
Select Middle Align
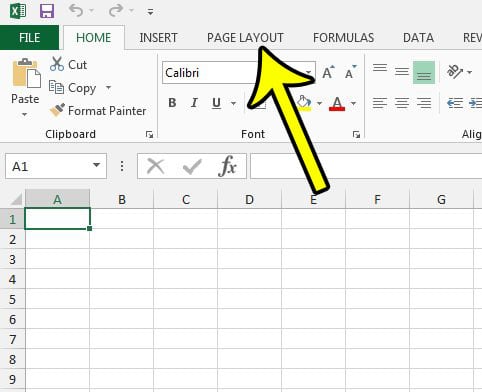[402, 72]
